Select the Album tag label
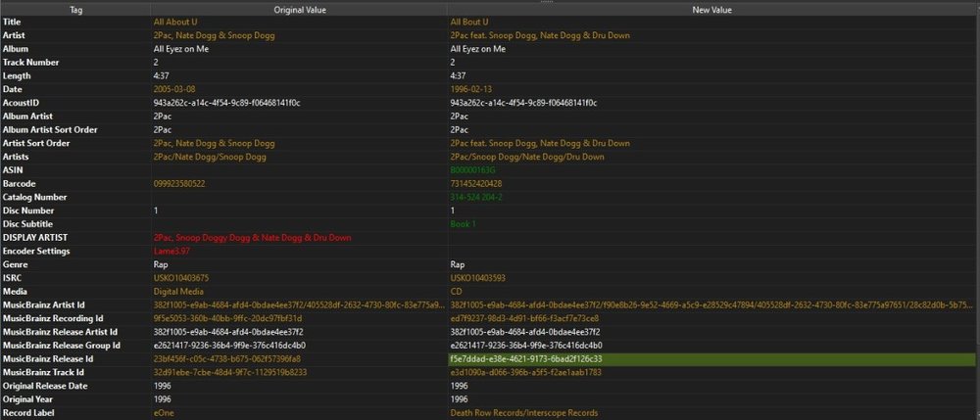The height and width of the screenshot is (420, 980). tap(16, 49)
